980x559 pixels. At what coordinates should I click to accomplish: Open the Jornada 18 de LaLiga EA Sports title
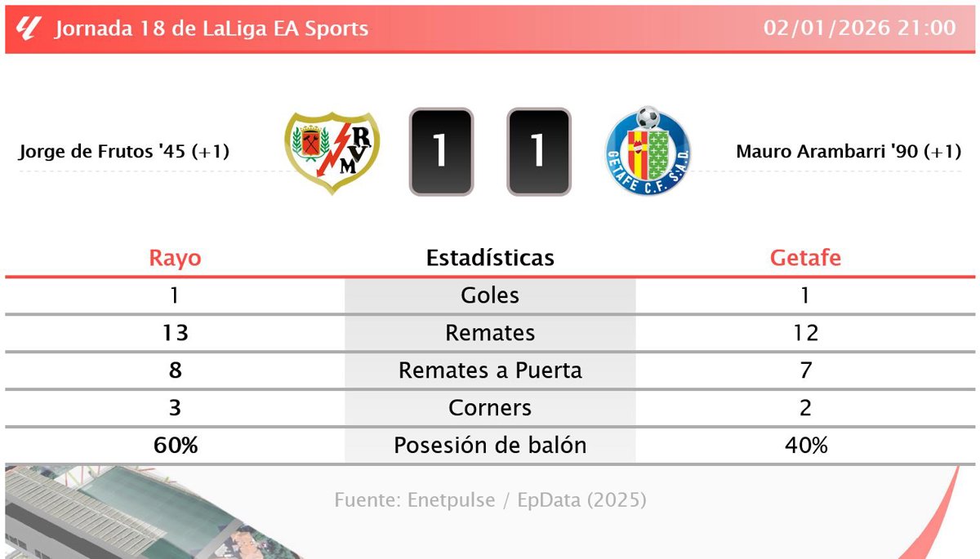212,29
